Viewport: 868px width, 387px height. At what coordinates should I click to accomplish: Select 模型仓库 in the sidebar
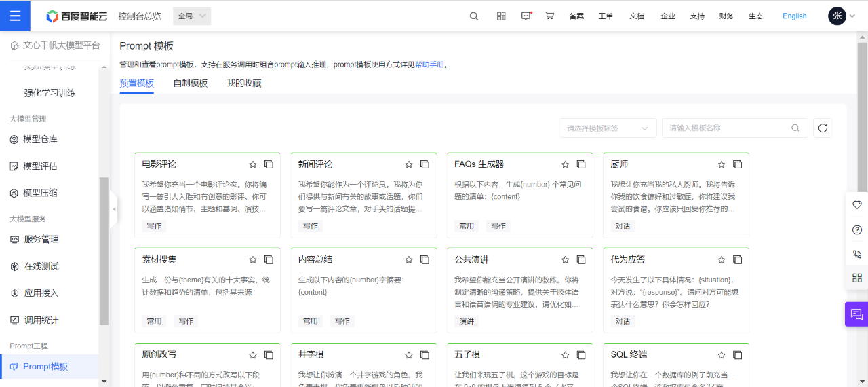point(41,139)
